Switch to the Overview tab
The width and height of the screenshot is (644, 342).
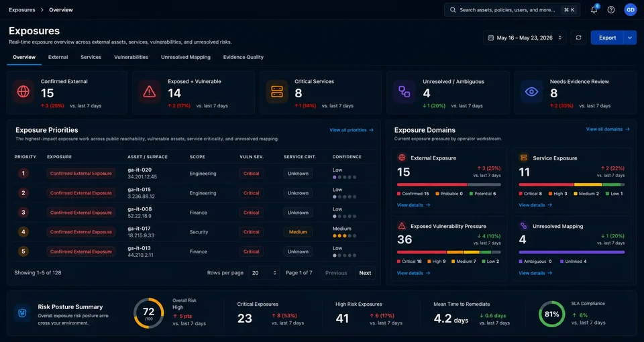24,57
